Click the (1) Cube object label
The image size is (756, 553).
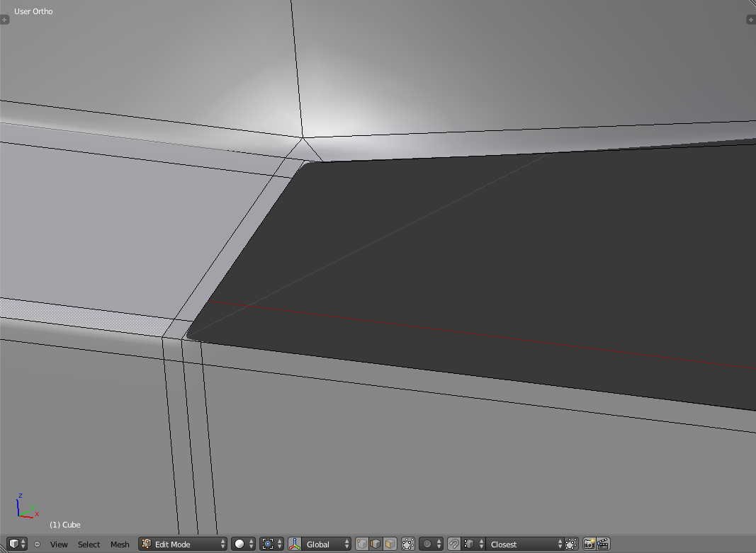[65, 525]
